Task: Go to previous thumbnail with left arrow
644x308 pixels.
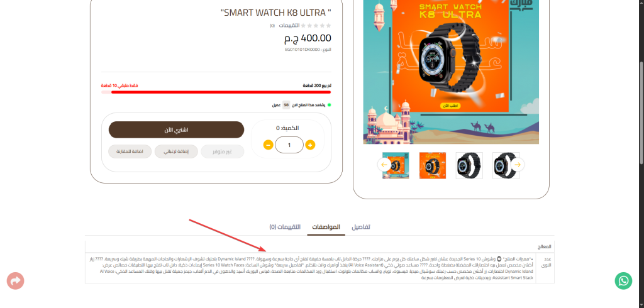Action: tap(384, 165)
